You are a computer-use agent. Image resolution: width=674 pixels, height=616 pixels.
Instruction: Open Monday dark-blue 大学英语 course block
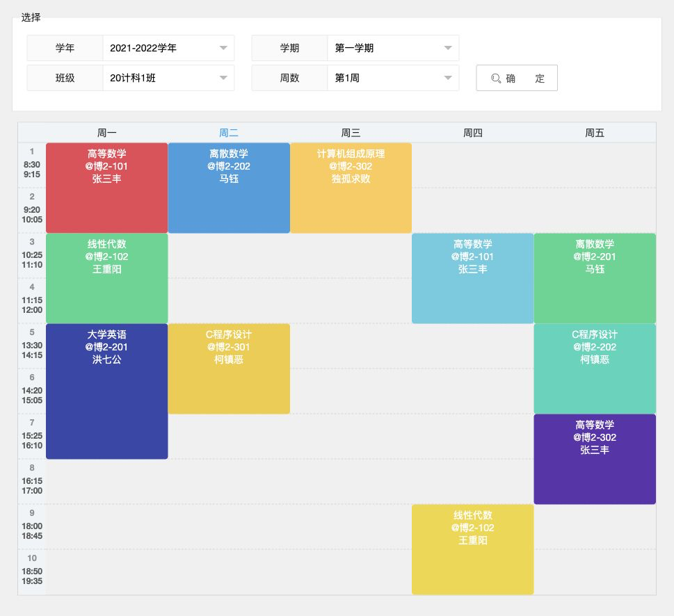[x=106, y=391]
